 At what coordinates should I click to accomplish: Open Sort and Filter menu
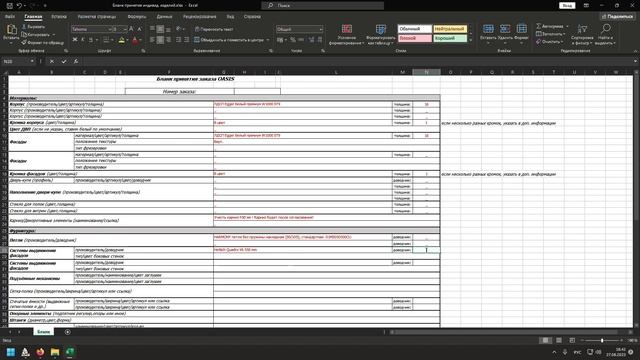click(582, 34)
